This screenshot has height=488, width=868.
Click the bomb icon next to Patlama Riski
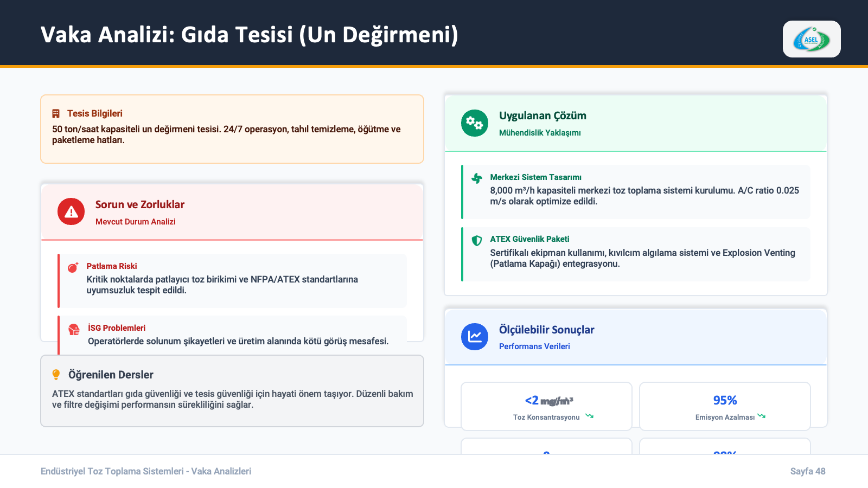(73, 267)
